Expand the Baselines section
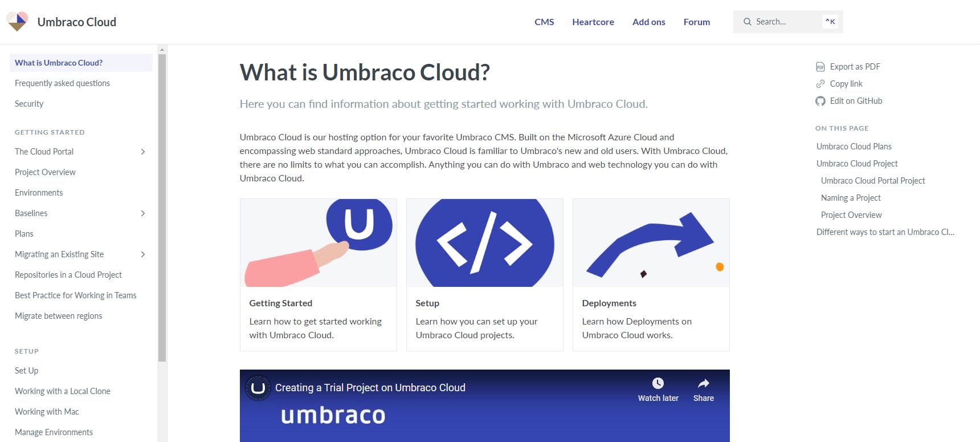Image resolution: width=980 pixels, height=442 pixels. click(x=143, y=213)
